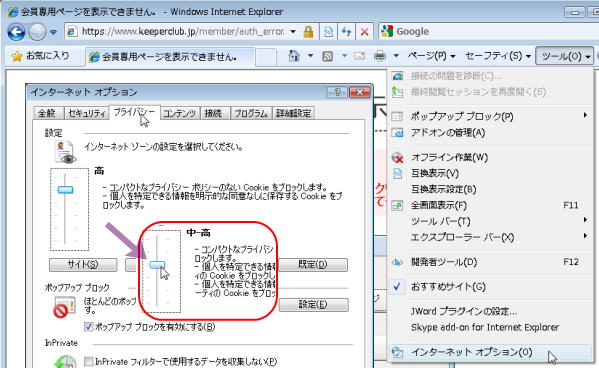
Task: Expand the セーフティ(S) dropdown menu
Action: (498, 56)
